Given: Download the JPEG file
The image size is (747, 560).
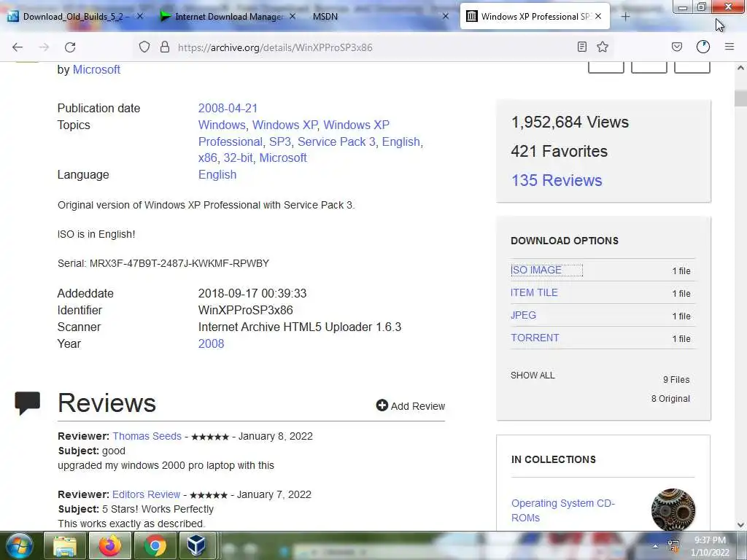Looking at the screenshot, I should (523, 315).
